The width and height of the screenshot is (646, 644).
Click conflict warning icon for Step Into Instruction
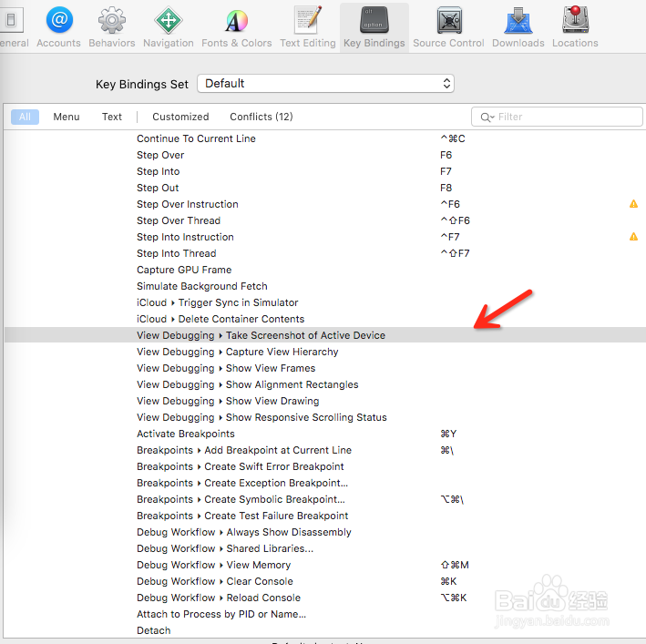coord(633,237)
